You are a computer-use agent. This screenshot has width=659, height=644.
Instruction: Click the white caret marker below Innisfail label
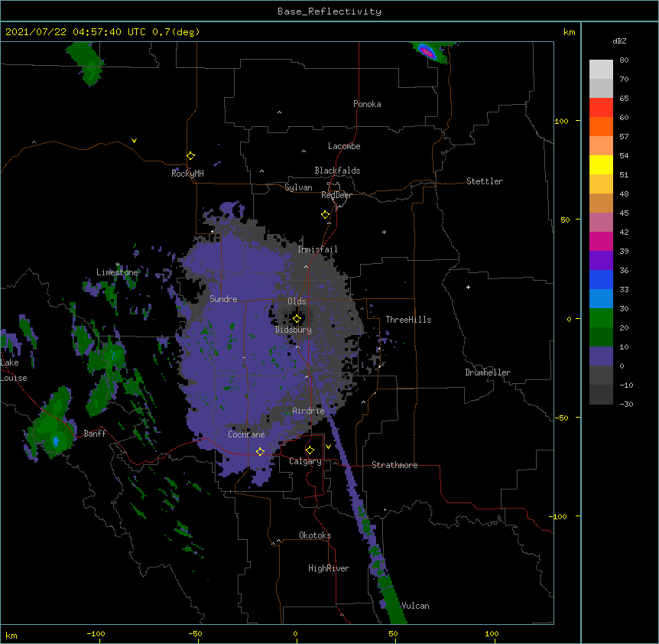tap(307, 266)
